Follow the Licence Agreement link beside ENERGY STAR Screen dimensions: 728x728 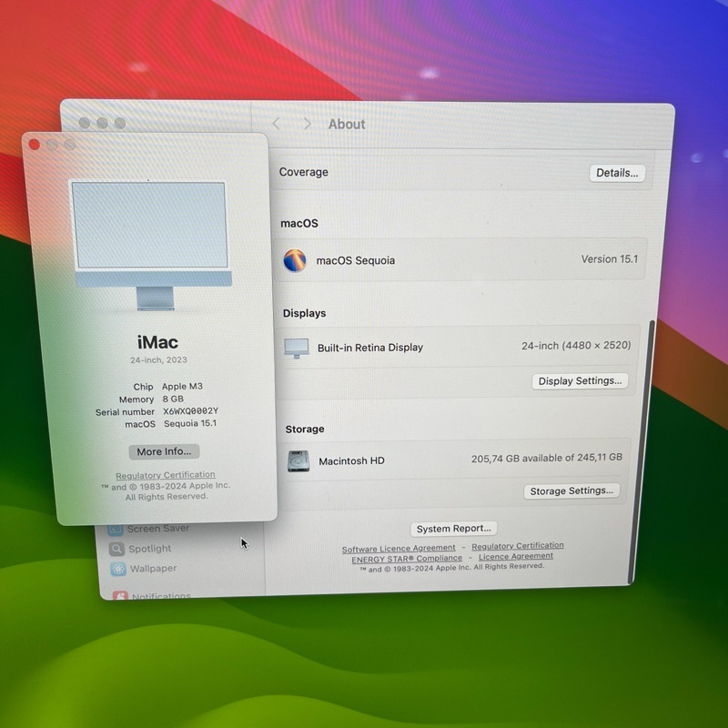pos(515,556)
